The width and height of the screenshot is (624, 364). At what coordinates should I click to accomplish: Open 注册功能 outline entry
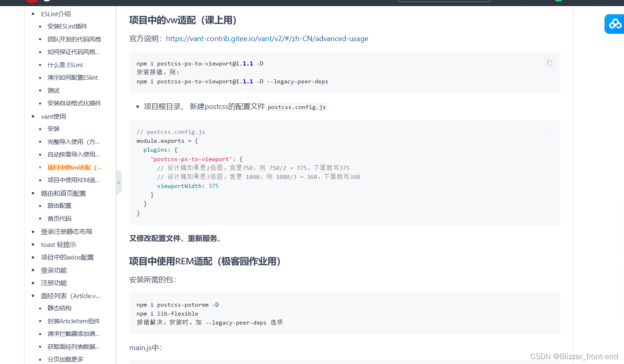coord(54,283)
